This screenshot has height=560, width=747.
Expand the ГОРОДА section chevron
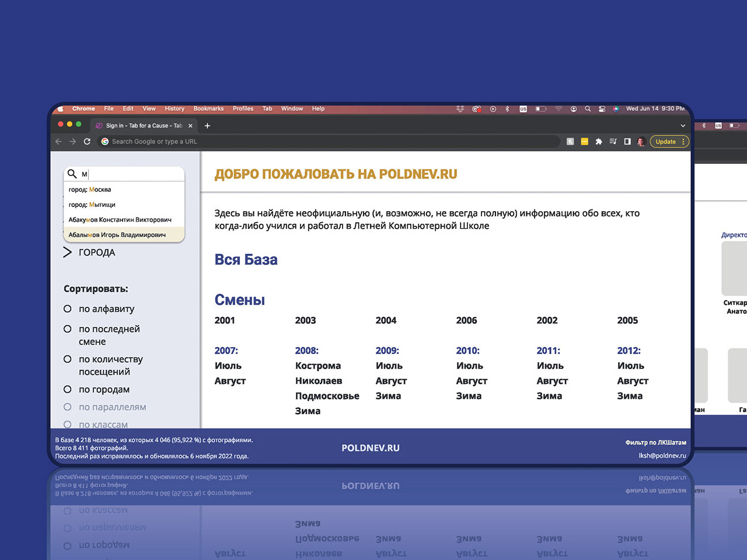[68, 252]
